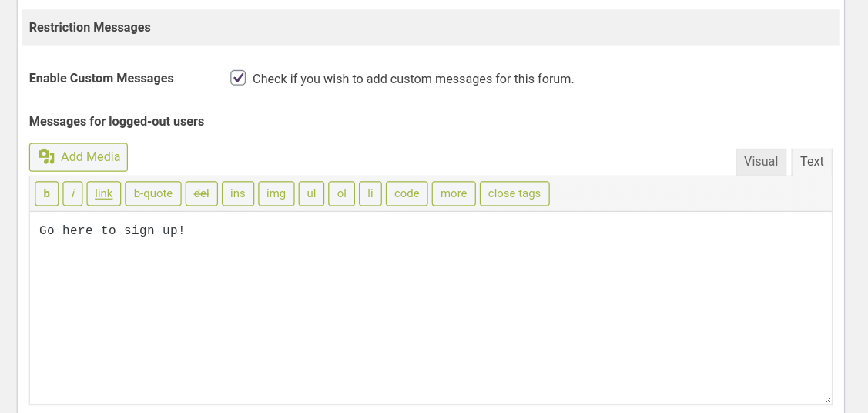Apply italic with the 'i' quicktag

[72, 193]
